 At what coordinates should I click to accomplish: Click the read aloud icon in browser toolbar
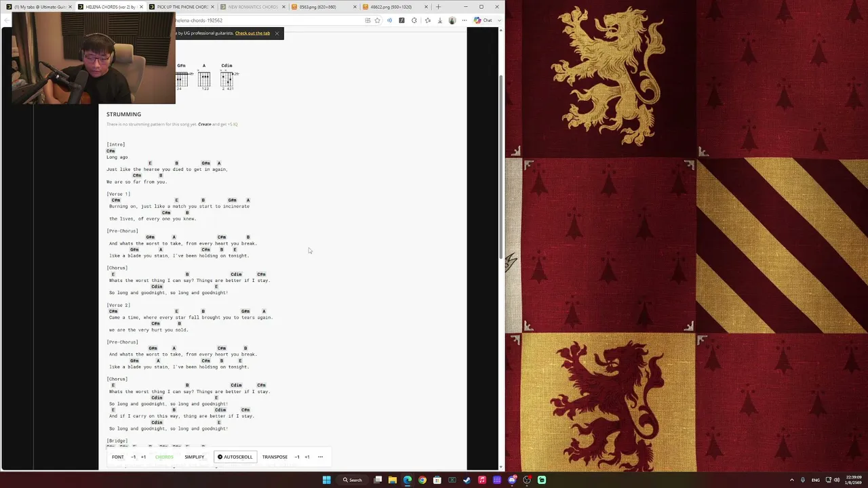click(x=389, y=20)
